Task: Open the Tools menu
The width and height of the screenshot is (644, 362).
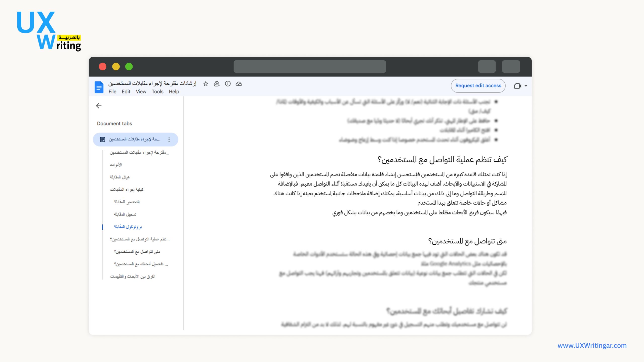Action: coord(157,92)
